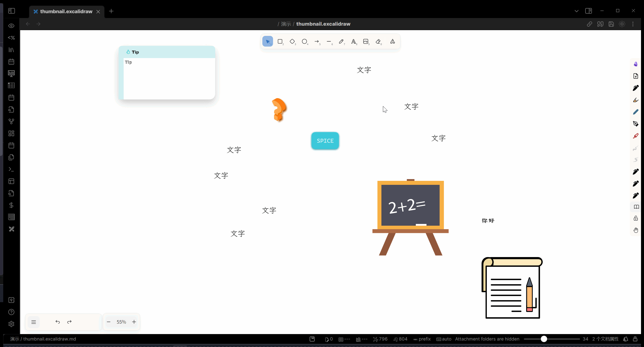Select the freedraw Pencil tool
This screenshot has width=644, height=347.
[341, 42]
